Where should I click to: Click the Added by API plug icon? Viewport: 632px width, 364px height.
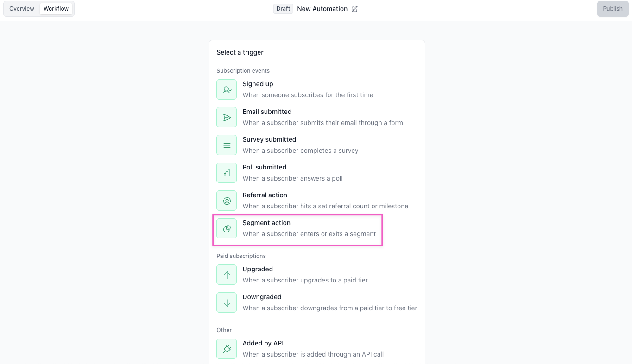tap(227, 349)
